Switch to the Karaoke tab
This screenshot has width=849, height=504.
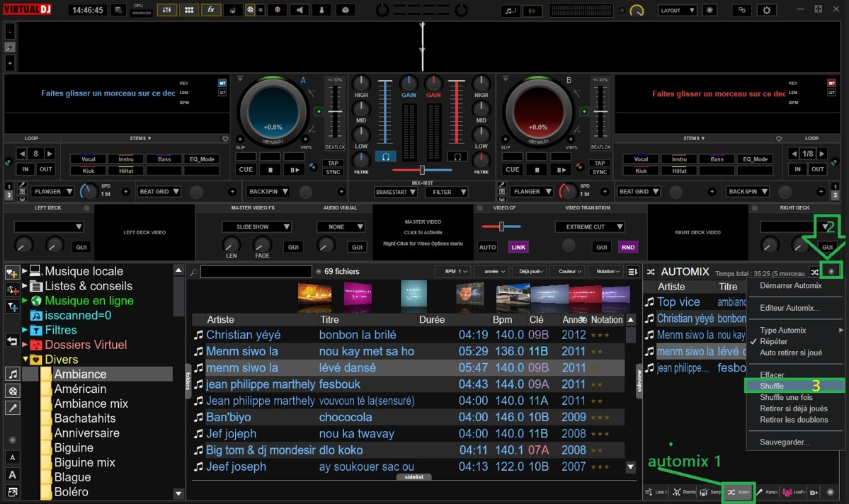[767, 492]
